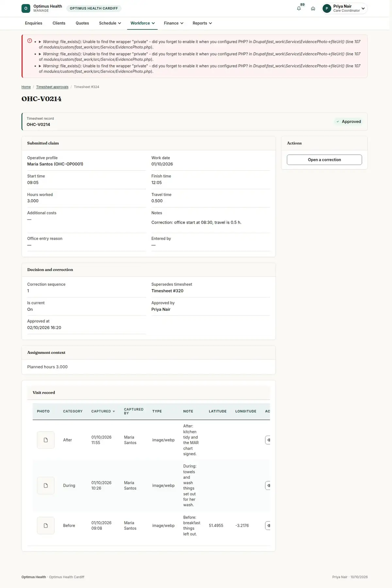Open the Finance dropdown
Screen dimensions: 392x588
pos(173,23)
